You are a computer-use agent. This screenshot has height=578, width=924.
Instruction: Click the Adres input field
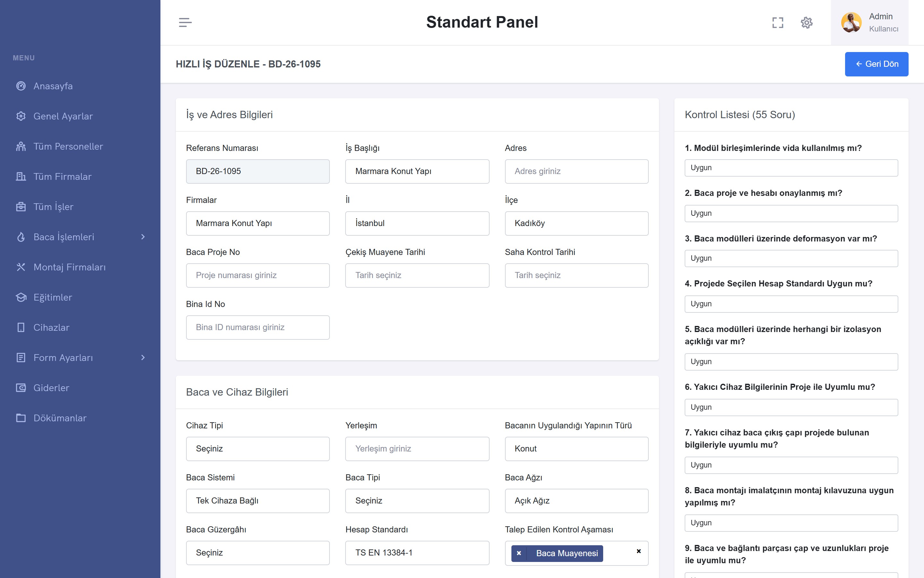pos(577,171)
